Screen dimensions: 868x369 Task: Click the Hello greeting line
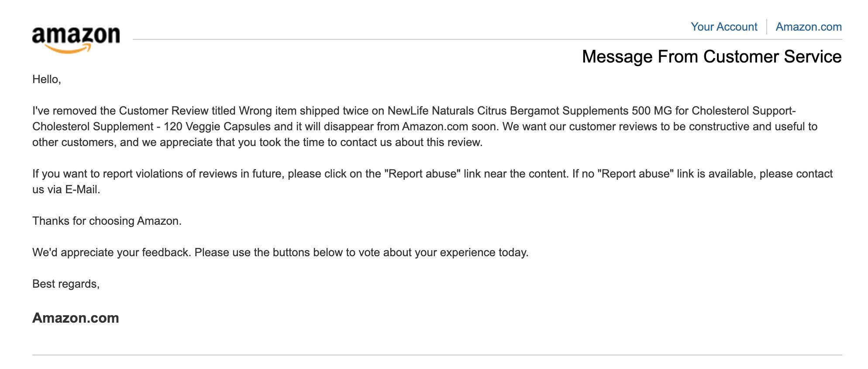[47, 79]
